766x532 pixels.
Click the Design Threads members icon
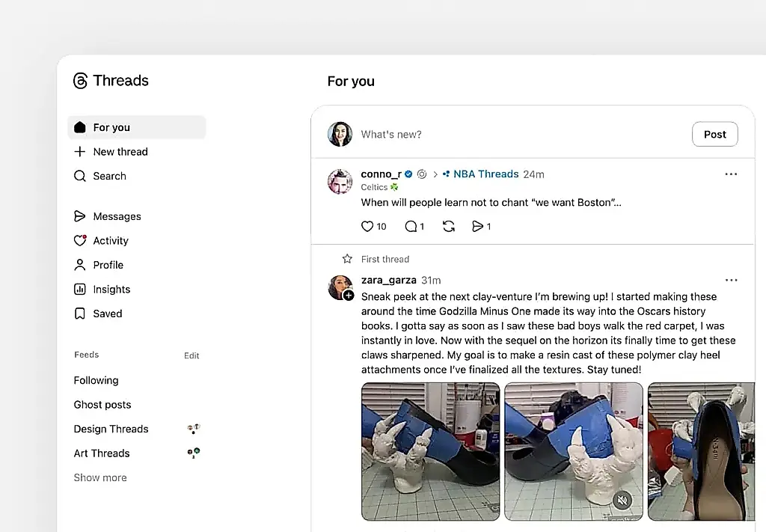tap(194, 429)
